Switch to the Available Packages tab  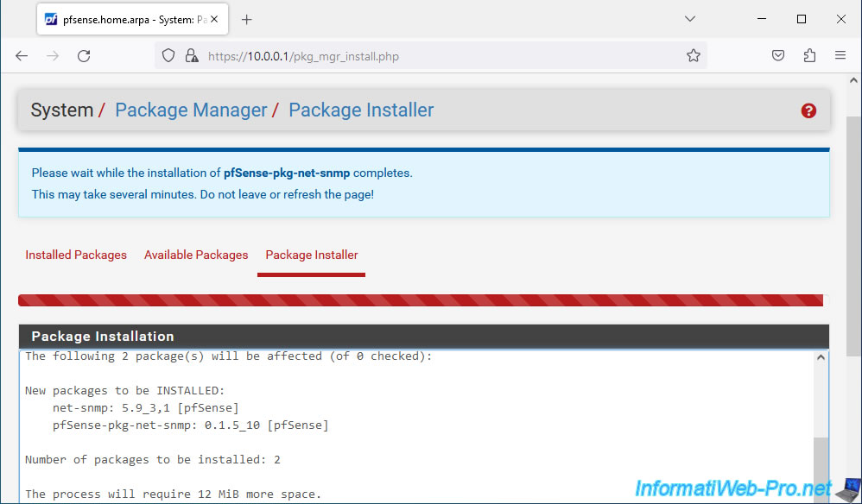(x=196, y=255)
